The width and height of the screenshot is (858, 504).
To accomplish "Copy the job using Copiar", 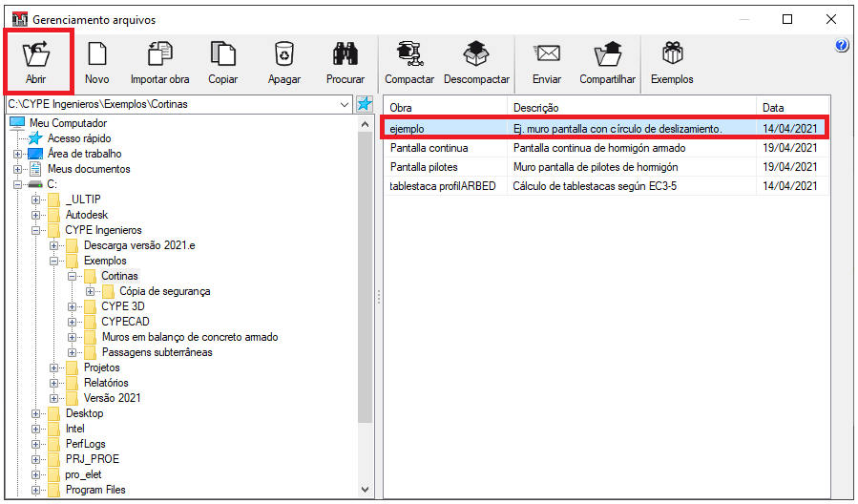I will (x=222, y=62).
